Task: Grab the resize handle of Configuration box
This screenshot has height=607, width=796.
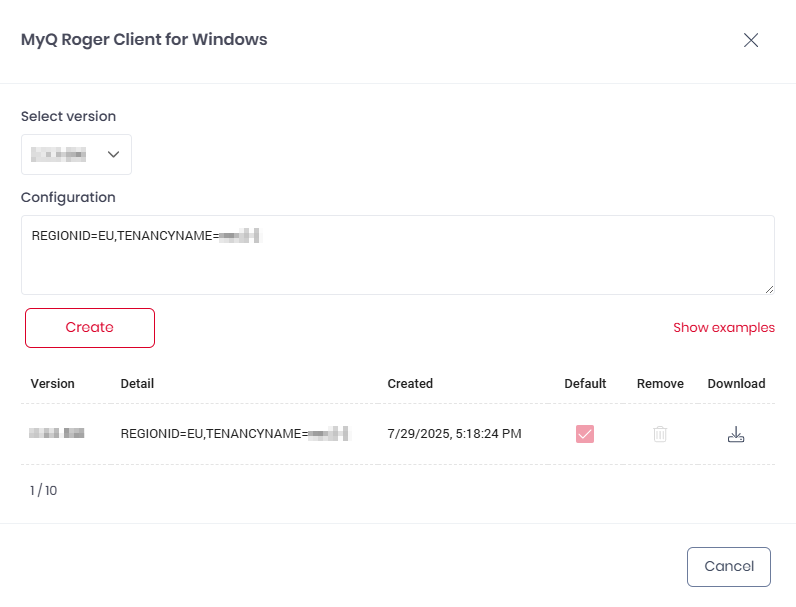Action: [x=769, y=289]
